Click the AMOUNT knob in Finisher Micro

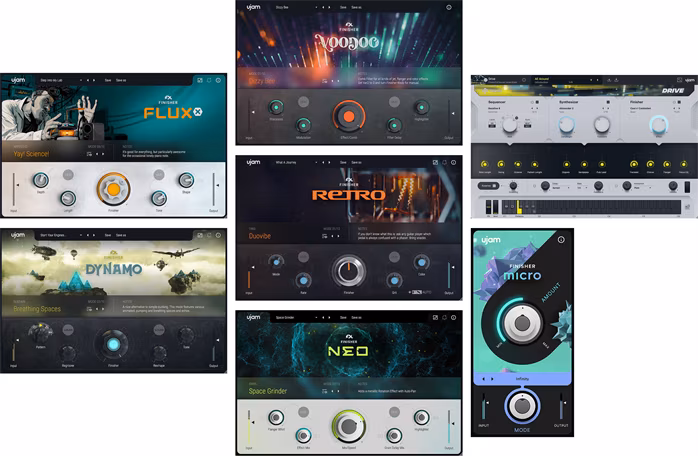click(x=522, y=323)
